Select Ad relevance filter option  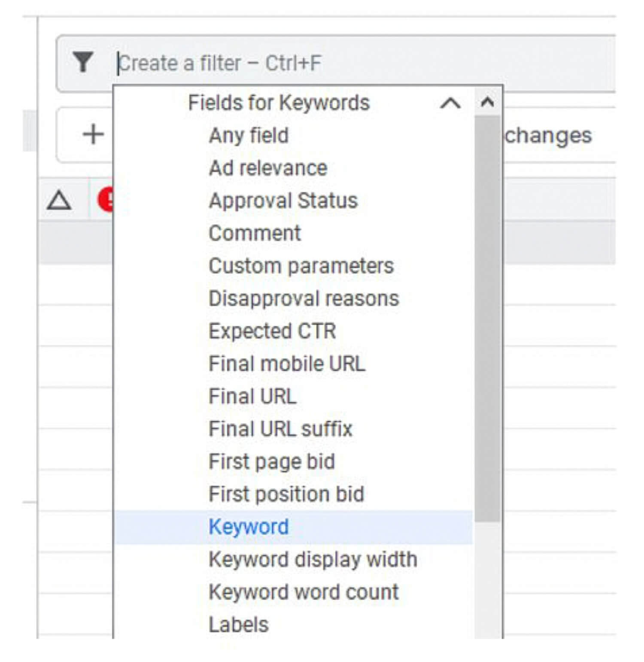point(268,168)
